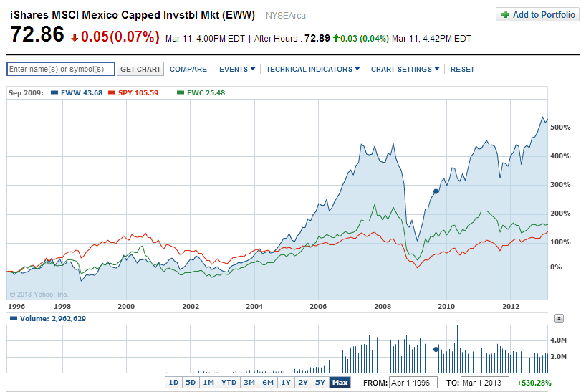Viewport: 586px width, 392px height.
Task: Select the 5D time range tab
Action: point(191,382)
